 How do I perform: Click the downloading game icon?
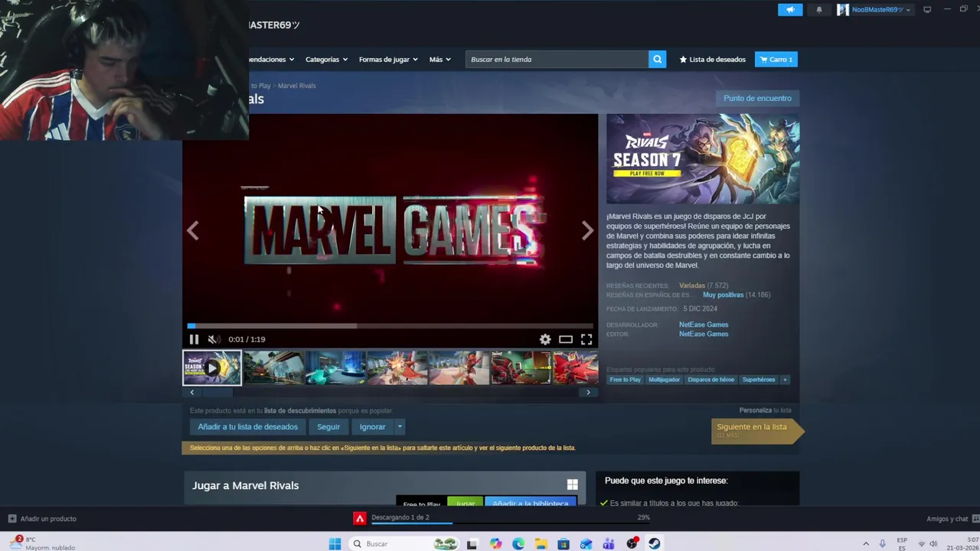(360, 519)
